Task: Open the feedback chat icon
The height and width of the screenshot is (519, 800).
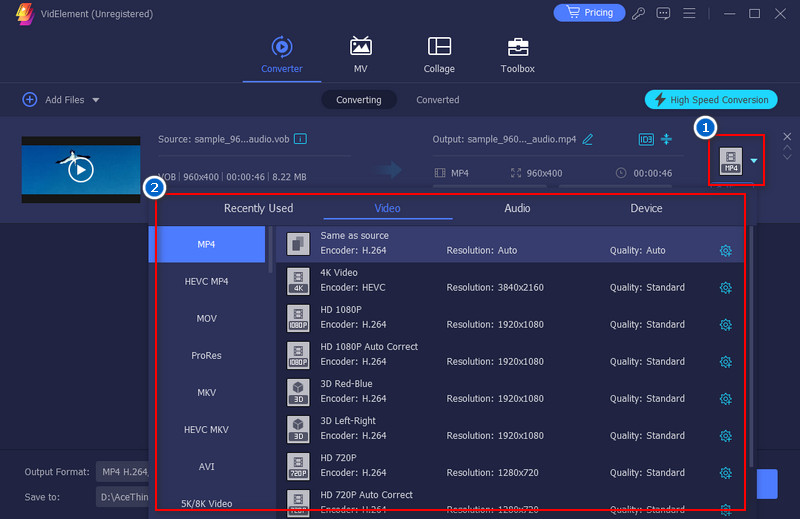Action: pos(663,13)
